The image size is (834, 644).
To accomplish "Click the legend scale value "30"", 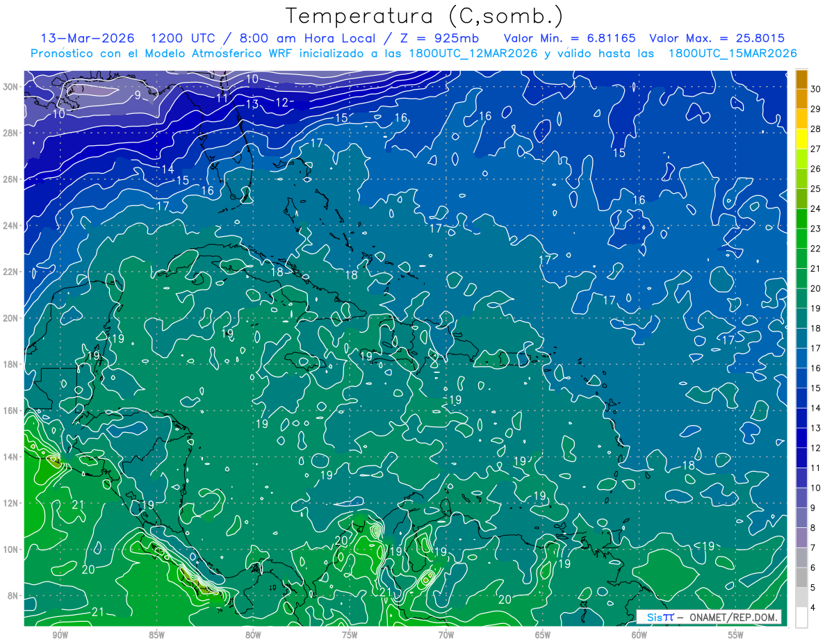I will point(816,89).
